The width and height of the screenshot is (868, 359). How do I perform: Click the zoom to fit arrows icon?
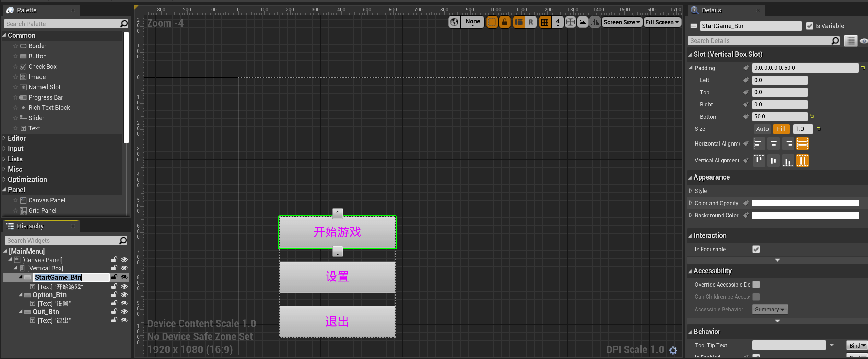click(570, 22)
